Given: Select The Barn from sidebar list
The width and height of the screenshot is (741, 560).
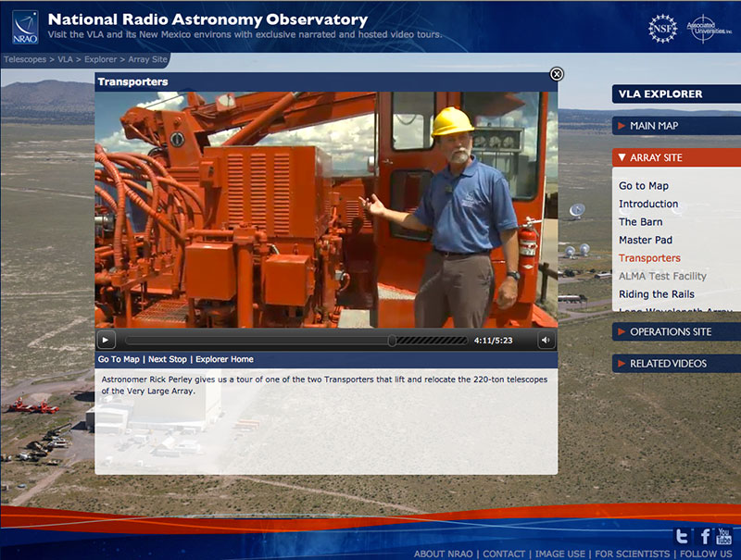Looking at the screenshot, I should coord(640,222).
